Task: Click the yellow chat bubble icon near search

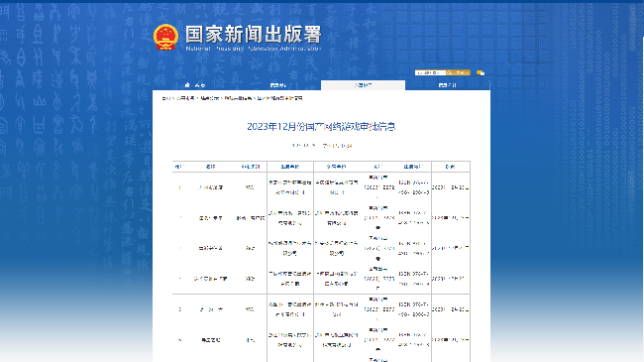Action: (481, 73)
